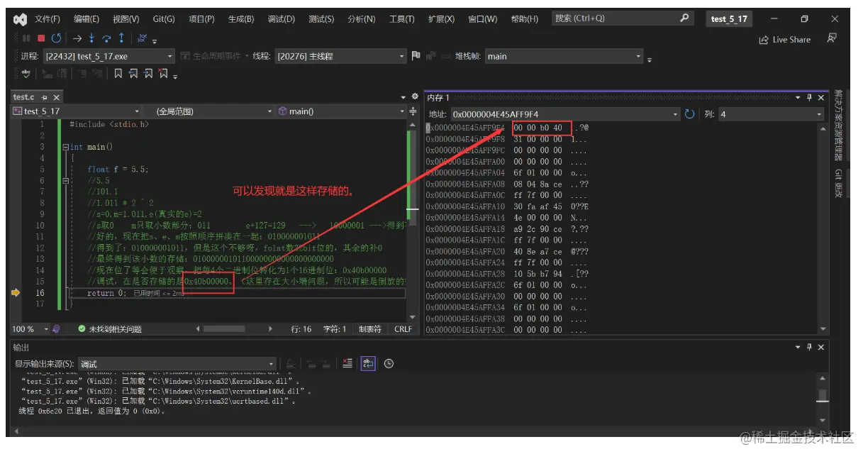Click the Show Next Statement arrow icon
The height and width of the screenshot is (459, 868).
coord(77,38)
